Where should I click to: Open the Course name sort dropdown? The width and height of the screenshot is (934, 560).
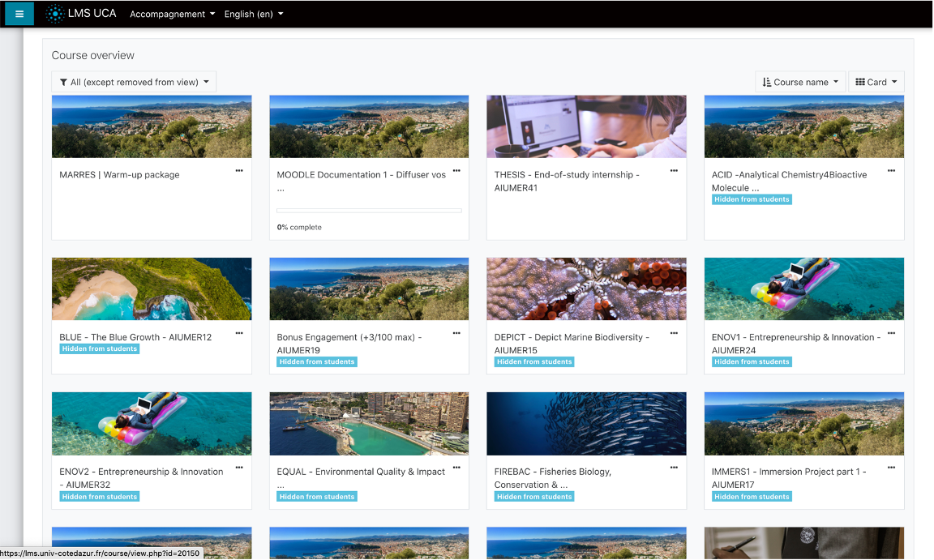point(800,82)
